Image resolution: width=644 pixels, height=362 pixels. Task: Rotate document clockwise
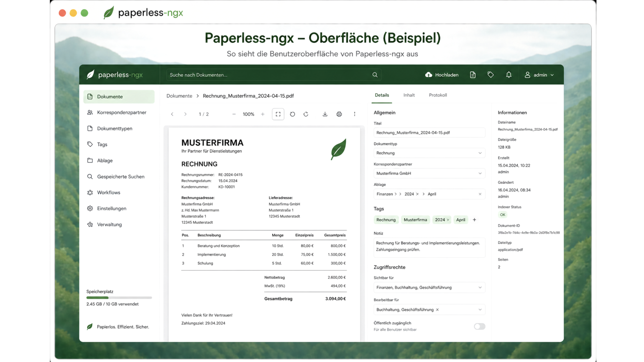306,114
